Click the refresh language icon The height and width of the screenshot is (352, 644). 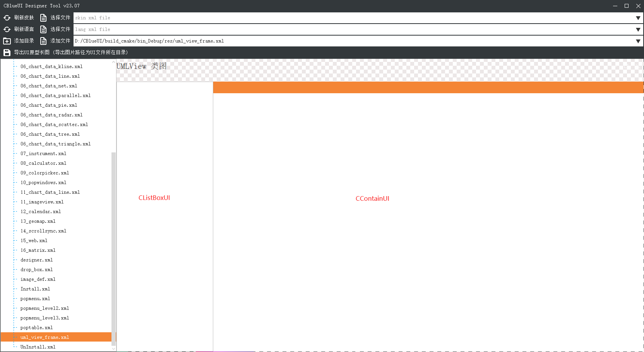pyautogui.click(x=7, y=29)
